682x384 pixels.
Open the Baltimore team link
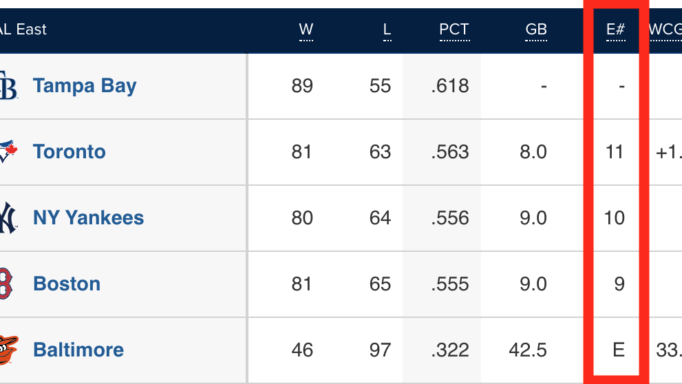pos(78,350)
